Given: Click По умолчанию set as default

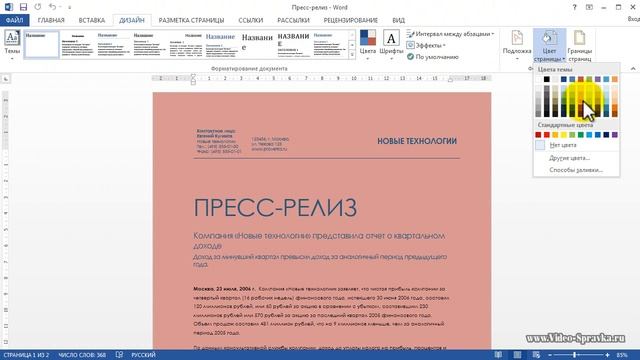Looking at the screenshot, I should click(x=433, y=57).
